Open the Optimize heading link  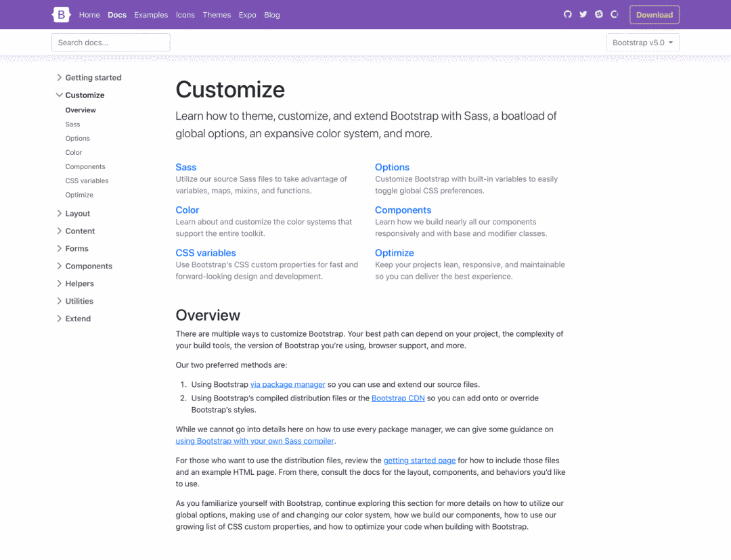pos(394,253)
